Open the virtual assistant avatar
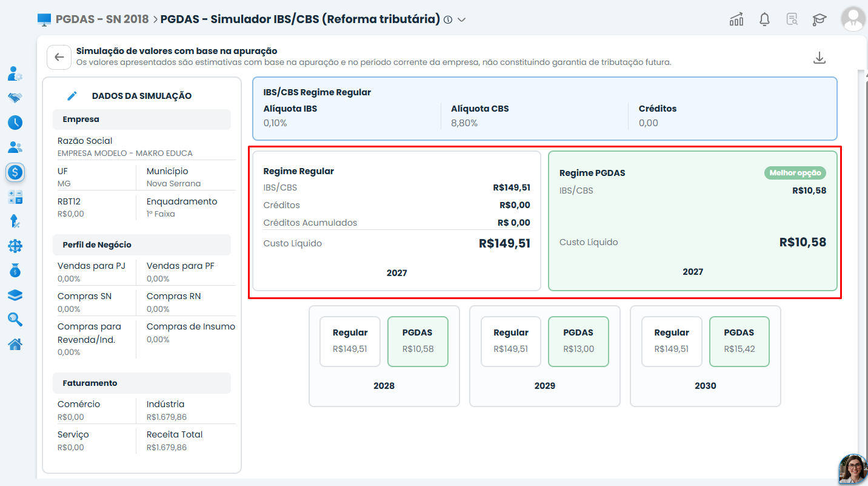Image resolution: width=868 pixels, height=486 pixels. (853, 469)
